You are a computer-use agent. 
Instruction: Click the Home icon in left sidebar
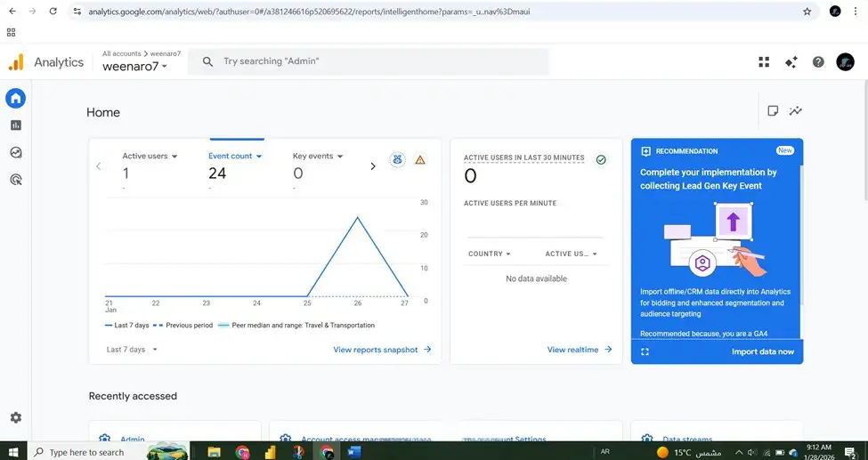[x=15, y=99]
